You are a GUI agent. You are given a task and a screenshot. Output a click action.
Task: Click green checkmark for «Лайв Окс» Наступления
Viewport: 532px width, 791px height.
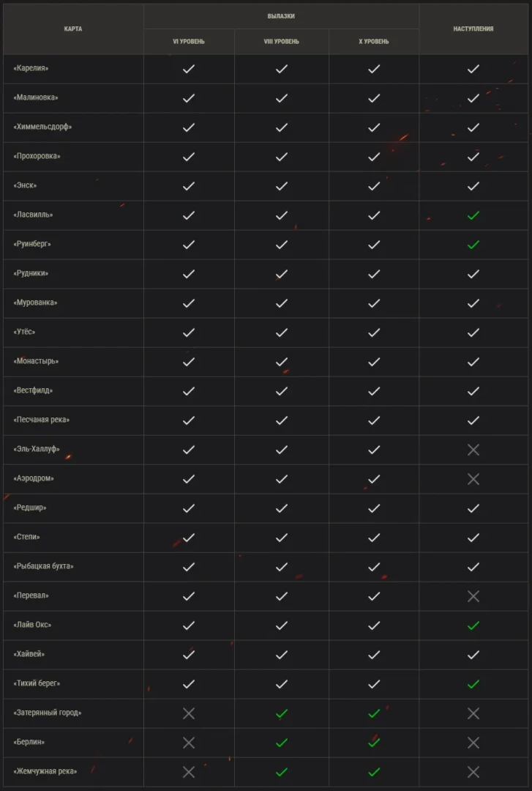[473, 625]
